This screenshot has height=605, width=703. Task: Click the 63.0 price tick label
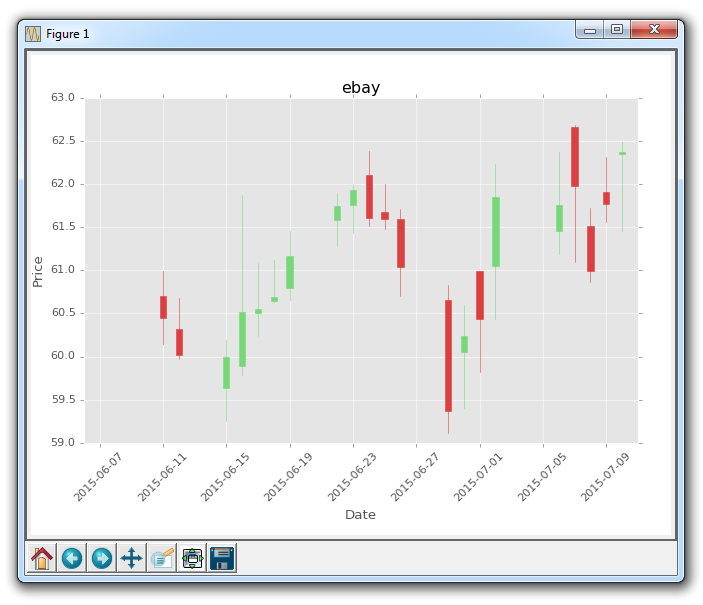tap(63, 98)
